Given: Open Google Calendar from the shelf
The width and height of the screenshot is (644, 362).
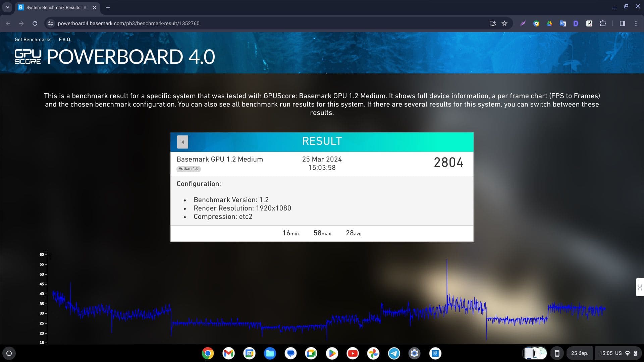Looking at the screenshot, I should pyautogui.click(x=249, y=353).
